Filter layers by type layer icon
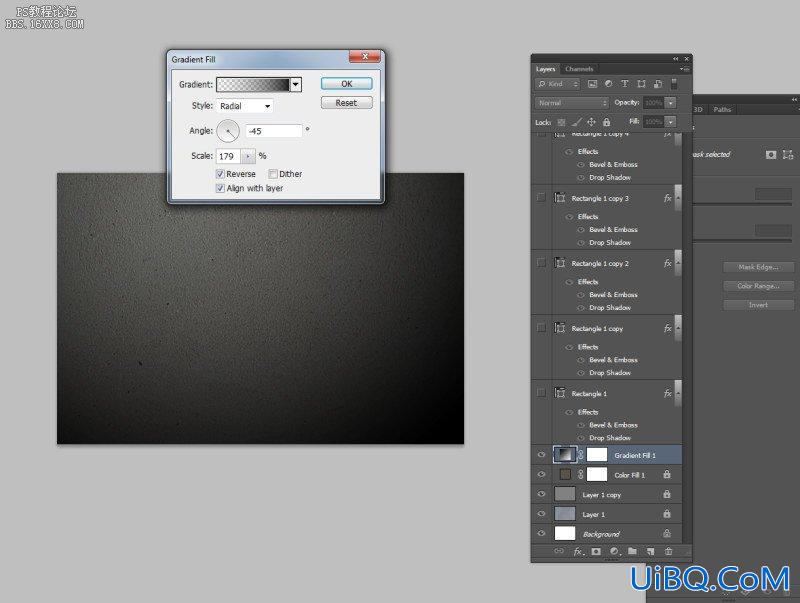 (x=624, y=84)
